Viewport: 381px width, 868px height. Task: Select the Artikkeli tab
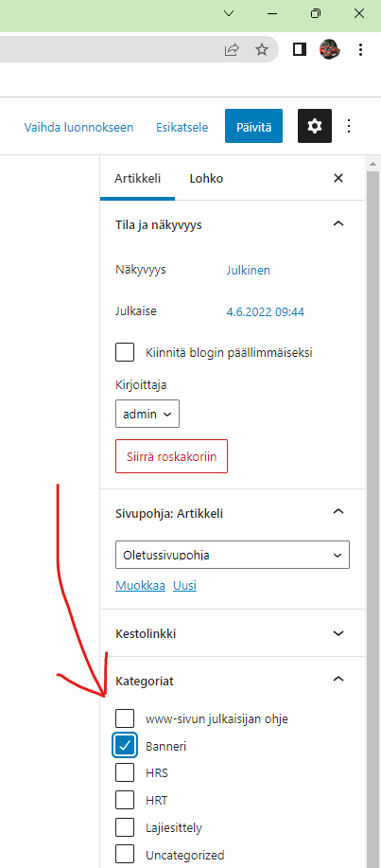(138, 179)
